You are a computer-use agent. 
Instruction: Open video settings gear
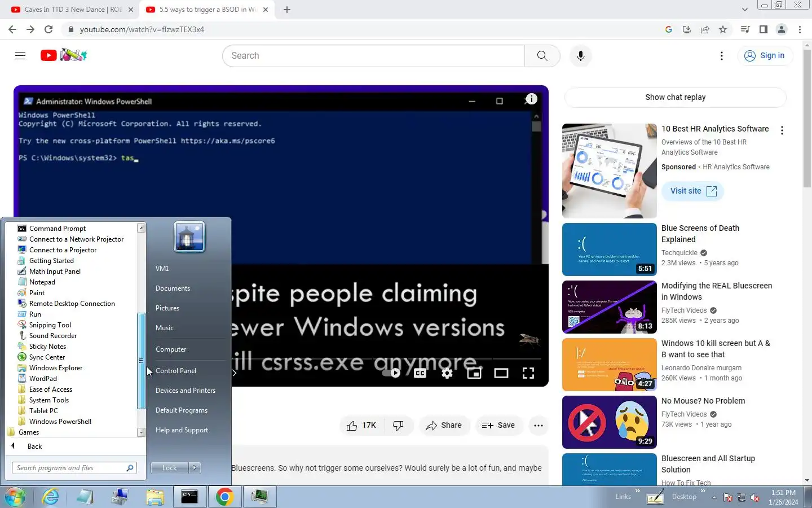[x=447, y=373]
